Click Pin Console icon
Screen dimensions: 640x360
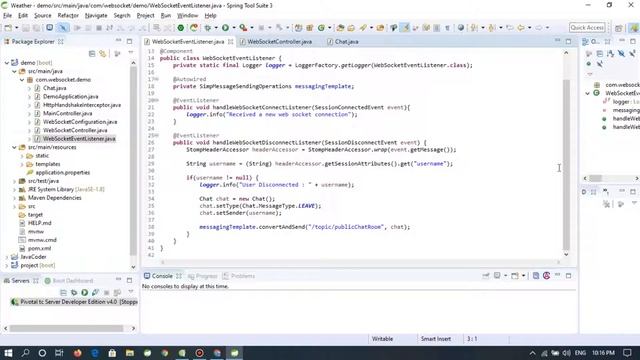(x=486, y=276)
